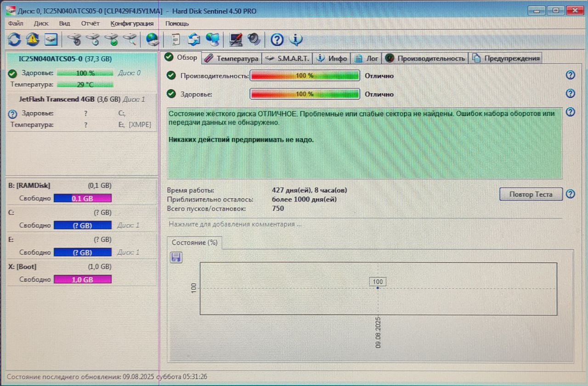Click the Здоровье 100 % gauge bar in the overview

click(x=305, y=94)
